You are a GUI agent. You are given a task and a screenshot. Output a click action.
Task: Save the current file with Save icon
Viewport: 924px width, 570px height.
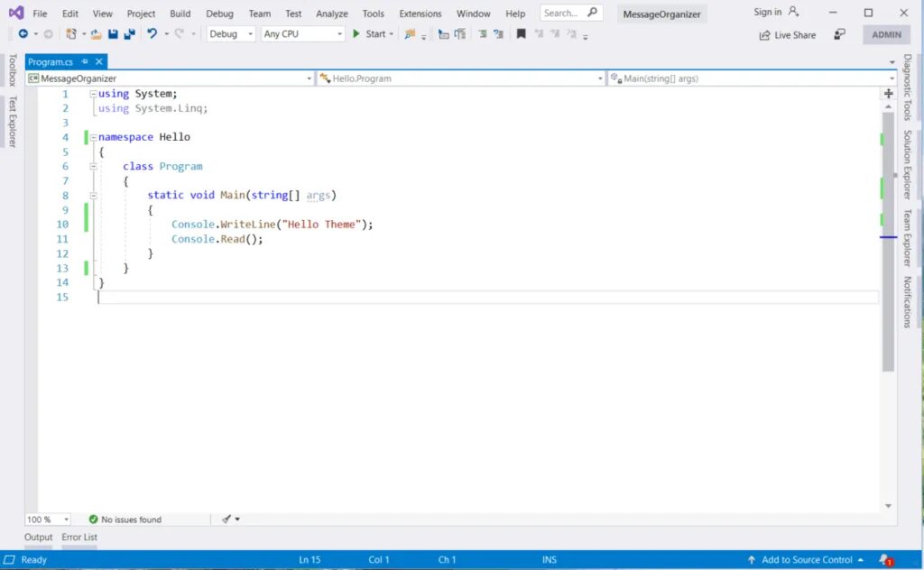113,34
